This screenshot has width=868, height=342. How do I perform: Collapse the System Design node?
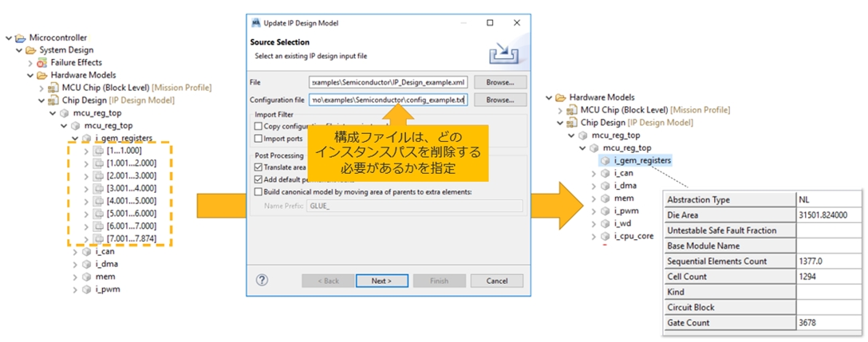click(x=19, y=50)
